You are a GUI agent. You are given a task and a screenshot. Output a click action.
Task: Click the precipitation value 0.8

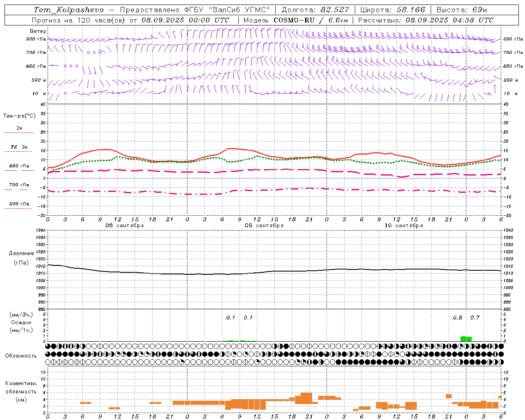tap(457, 317)
